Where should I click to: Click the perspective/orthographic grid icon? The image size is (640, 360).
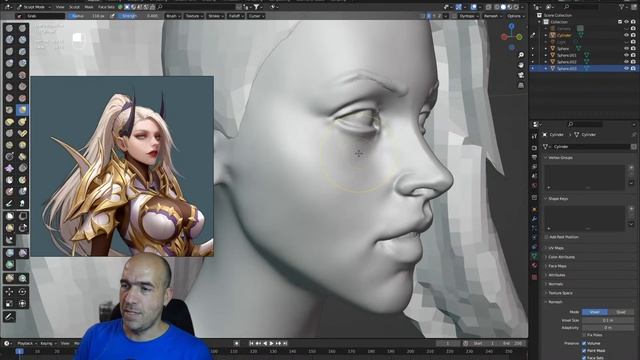point(521,85)
